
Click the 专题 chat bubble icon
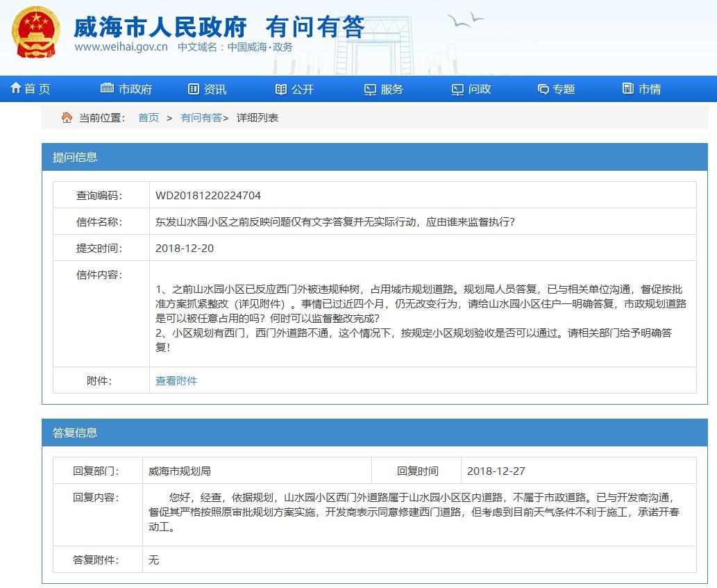pos(543,90)
